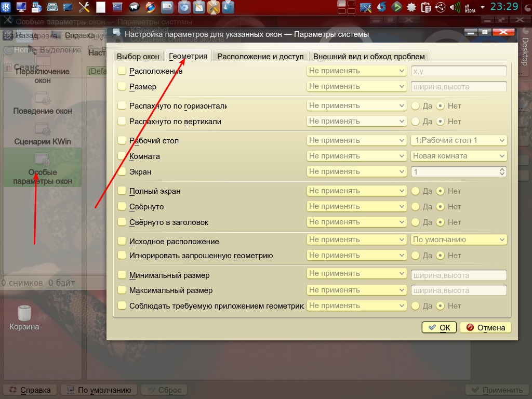Launch the mail and globe application icon
Viewport: 532px width, 399px height.
(x=37, y=7)
